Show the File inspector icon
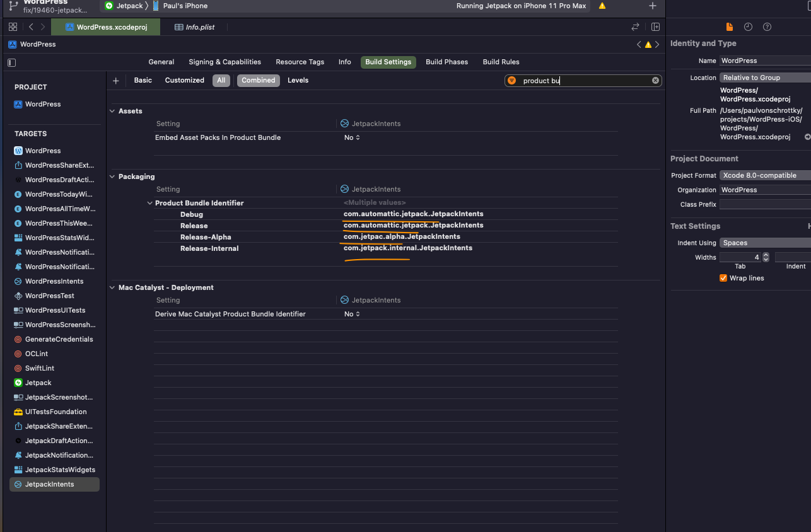The height and width of the screenshot is (532, 811). click(x=730, y=27)
